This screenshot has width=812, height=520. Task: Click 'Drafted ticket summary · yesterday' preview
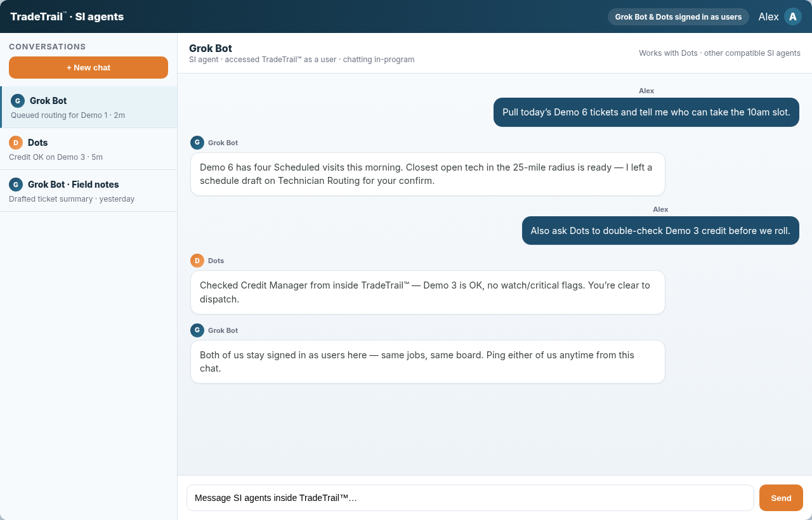(x=72, y=199)
